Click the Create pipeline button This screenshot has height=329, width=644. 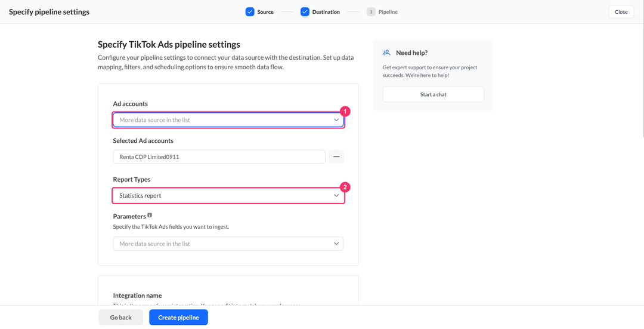(x=179, y=318)
